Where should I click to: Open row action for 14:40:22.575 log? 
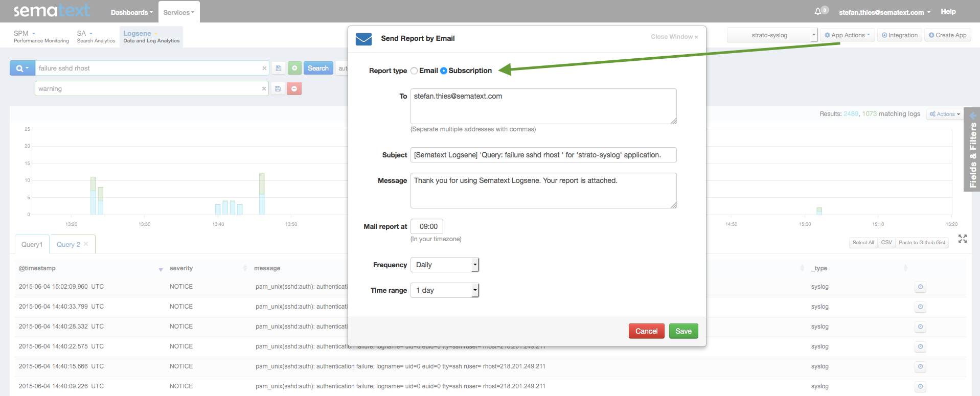(x=920, y=346)
